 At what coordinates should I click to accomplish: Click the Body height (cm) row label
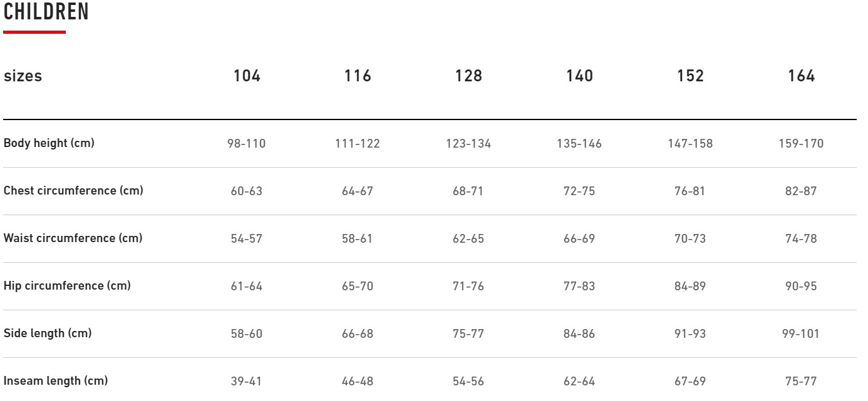[x=49, y=143]
